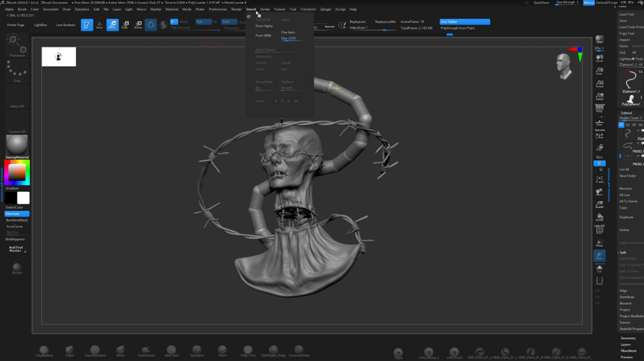The height and width of the screenshot is (361, 644).
Task: Select the Move transform tool
Action: point(112,25)
